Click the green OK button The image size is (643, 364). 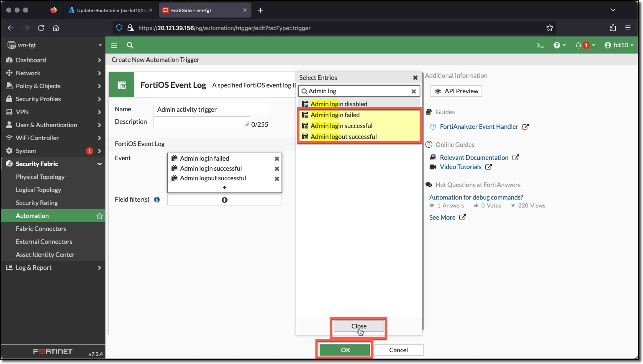pos(345,350)
